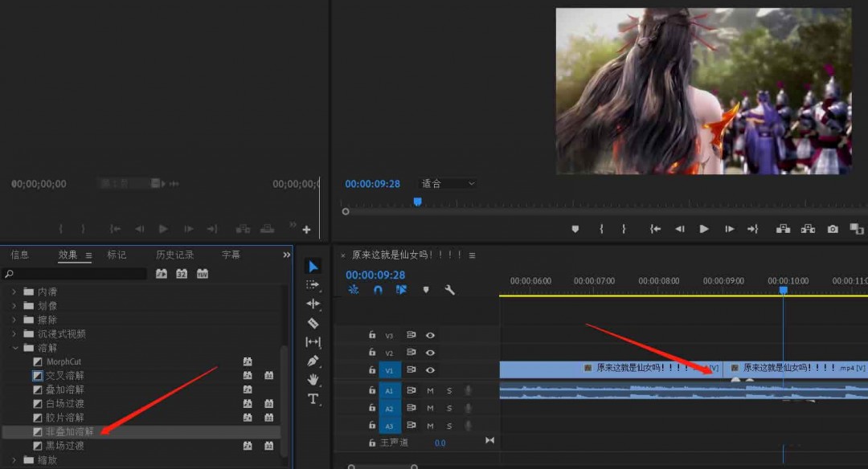This screenshot has width=868, height=469.
Task: Expand the 缩放 effects folder
Action: pos(14,459)
